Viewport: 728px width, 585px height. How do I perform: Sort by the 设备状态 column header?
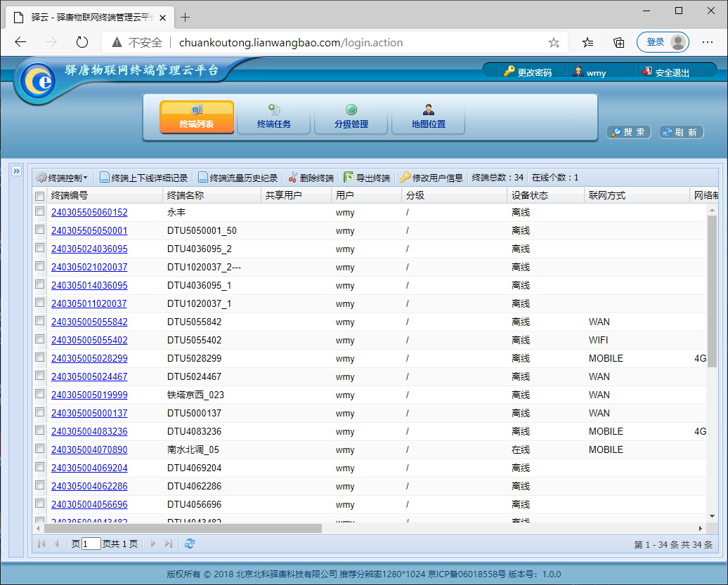545,195
